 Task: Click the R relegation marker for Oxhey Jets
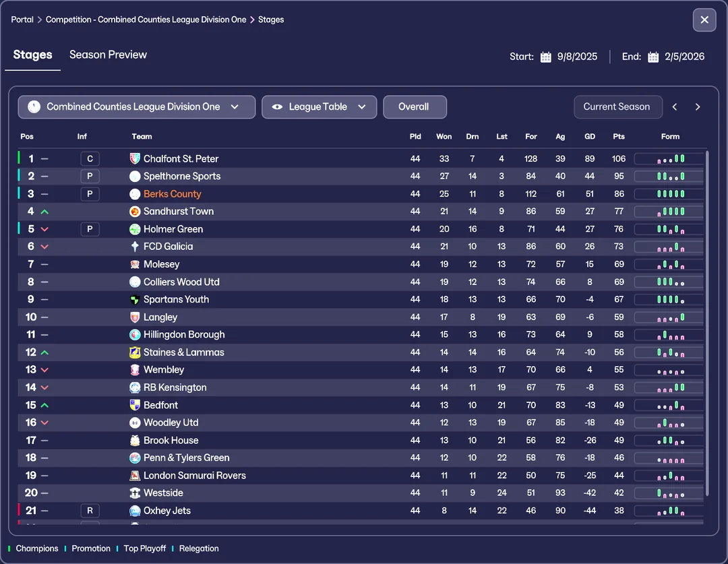tap(90, 511)
